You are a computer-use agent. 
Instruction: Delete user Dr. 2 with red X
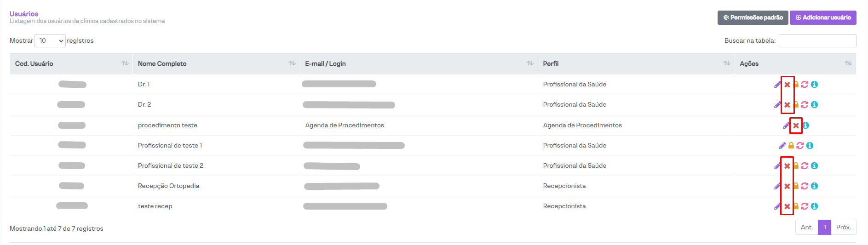(787, 105)
